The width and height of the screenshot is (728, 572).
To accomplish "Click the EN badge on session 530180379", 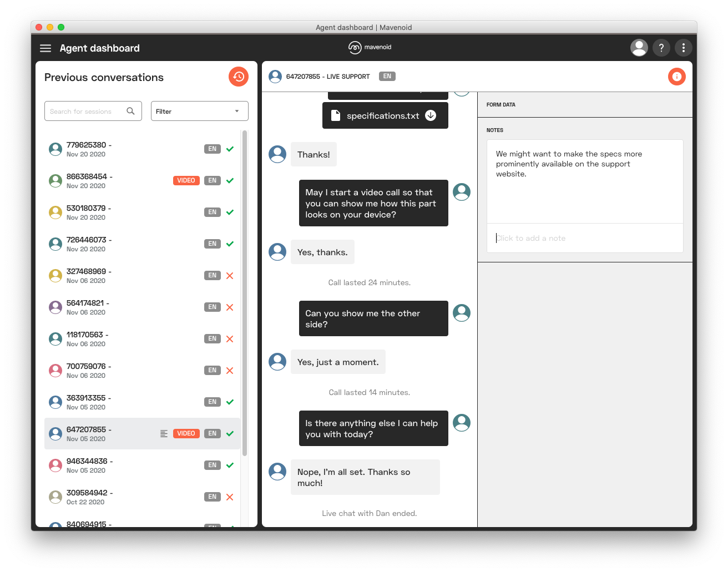I will click(213, 212).
